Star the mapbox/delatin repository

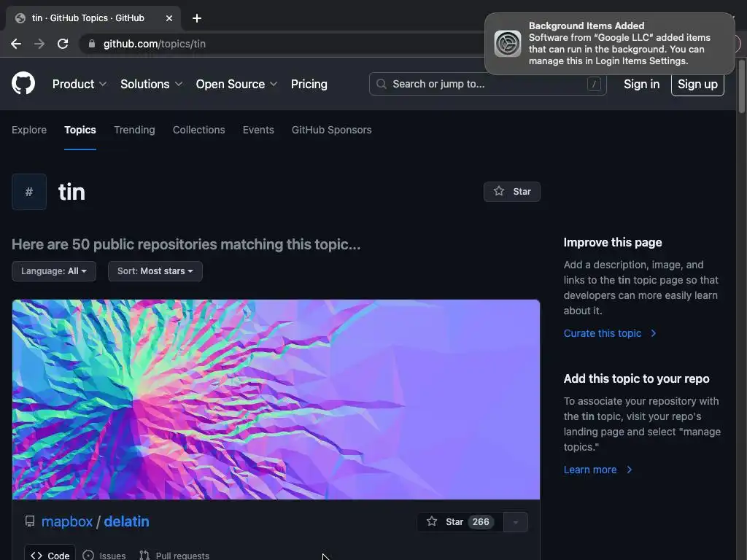tap(460, 522)
